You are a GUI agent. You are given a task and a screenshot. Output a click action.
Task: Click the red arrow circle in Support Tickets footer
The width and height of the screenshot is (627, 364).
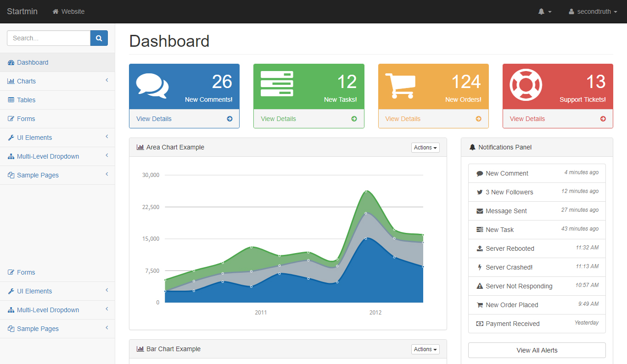(603, 119)
